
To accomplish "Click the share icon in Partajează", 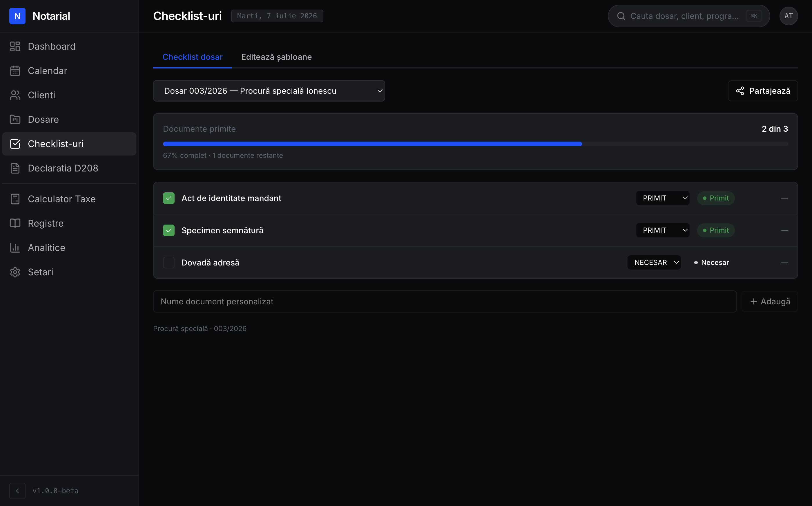I will 740,91.
